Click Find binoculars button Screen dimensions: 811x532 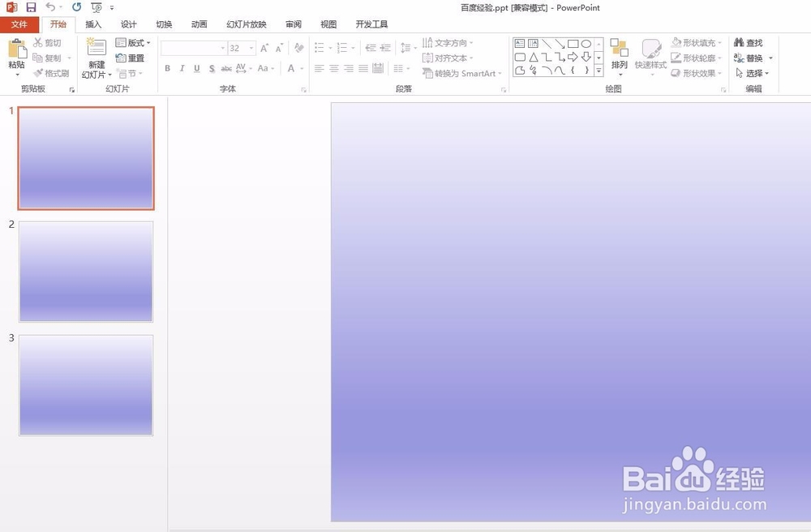(748, 42)
